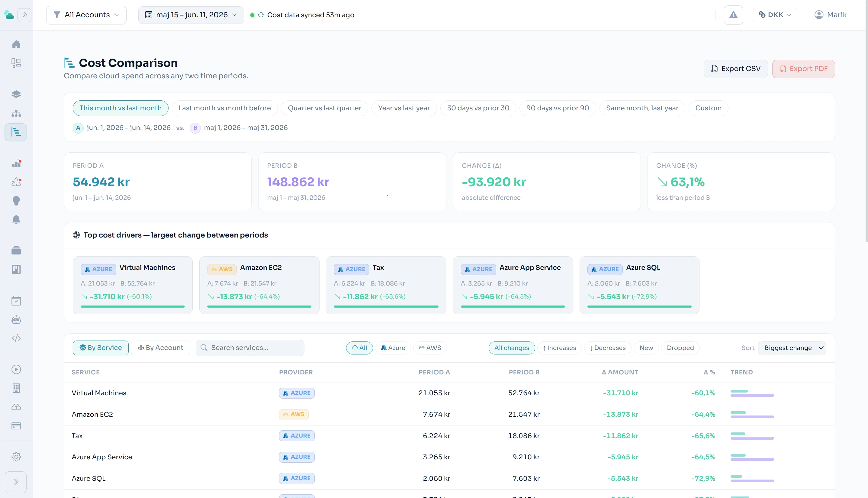The height and width of the screenshot is (498, 868).
Task: Click the Export PDF button
Action: click(803, 69)
